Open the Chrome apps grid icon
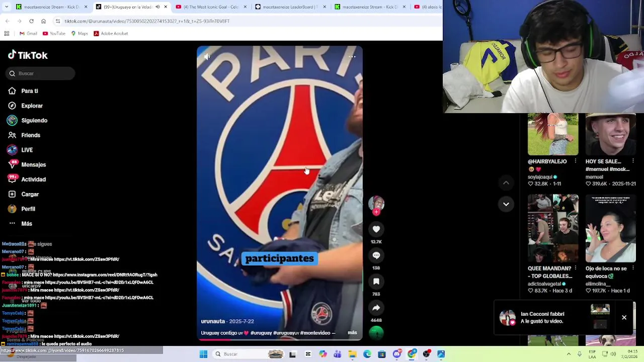 (x=7, y=34)
